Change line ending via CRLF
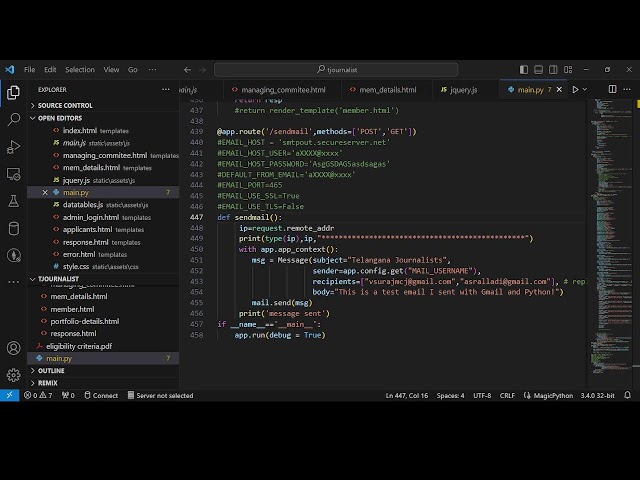 (x=507, y=395)
